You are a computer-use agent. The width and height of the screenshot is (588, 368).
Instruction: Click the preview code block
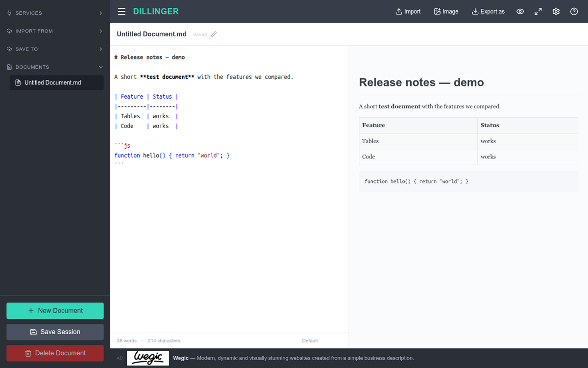pos(468,181)
